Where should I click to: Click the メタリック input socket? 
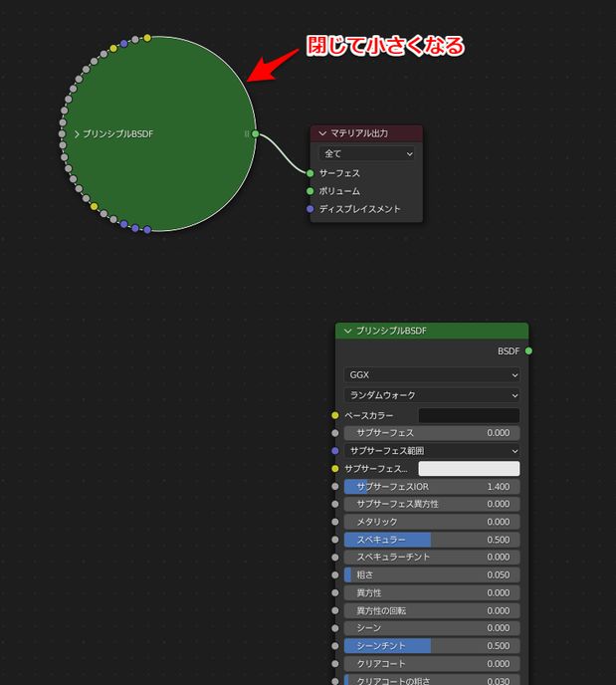(x=334, y=522)
